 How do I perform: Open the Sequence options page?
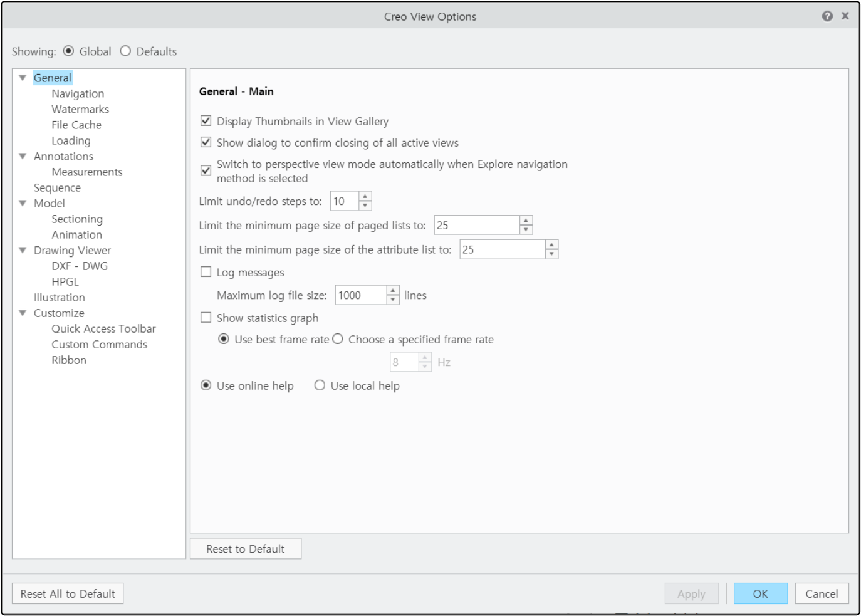tap(57, 187)
